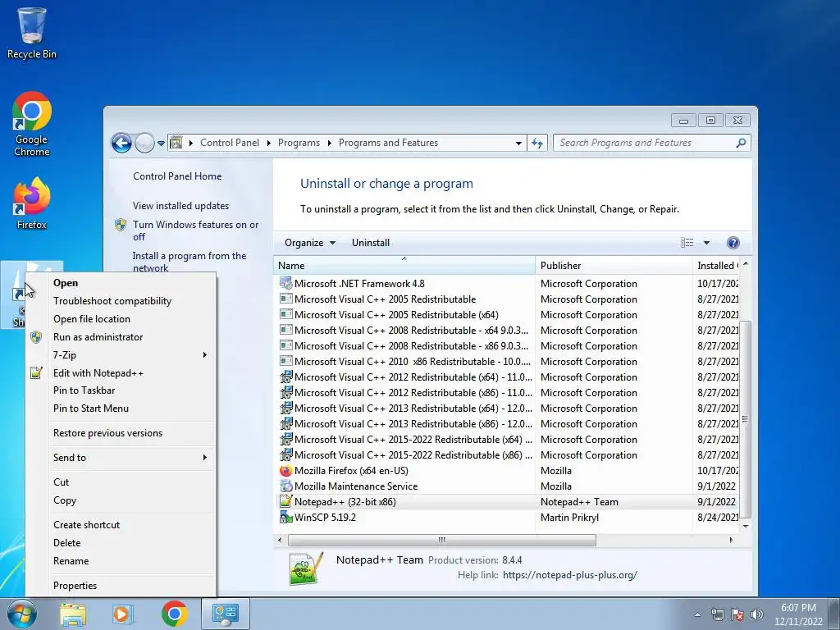Change view with the view icon

click(687, 243)
